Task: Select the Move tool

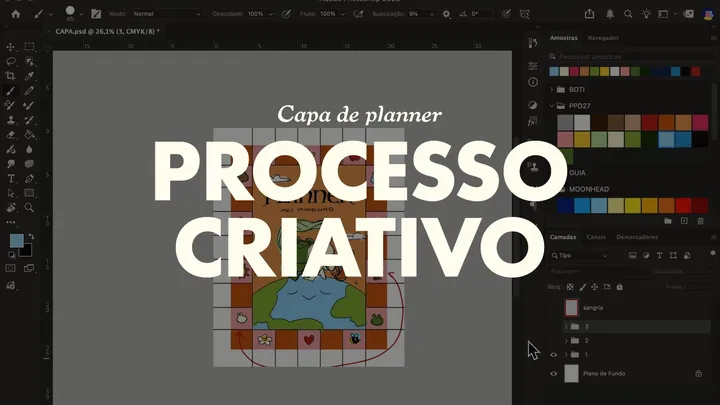Action: (11, 47)
